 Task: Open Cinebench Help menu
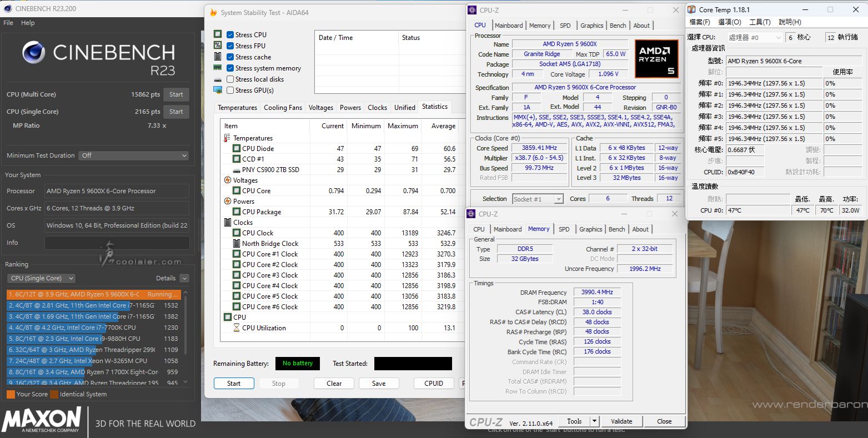coord(28,23)
